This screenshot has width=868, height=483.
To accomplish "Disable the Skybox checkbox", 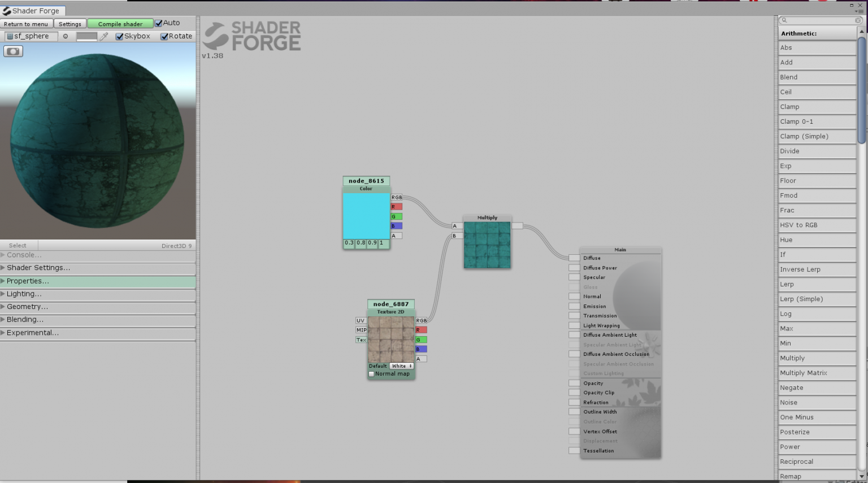I will pos(119,36).
